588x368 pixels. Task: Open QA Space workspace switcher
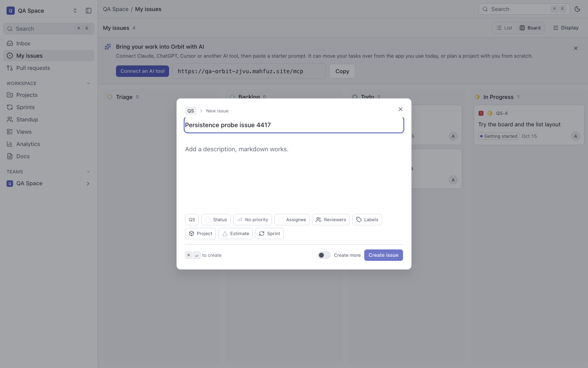coord(42,11)
